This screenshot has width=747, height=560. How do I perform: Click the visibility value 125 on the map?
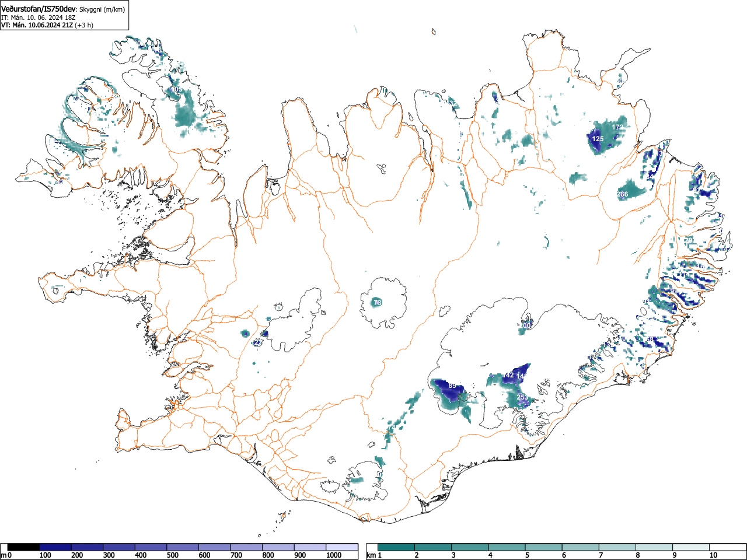coord(598,139)
